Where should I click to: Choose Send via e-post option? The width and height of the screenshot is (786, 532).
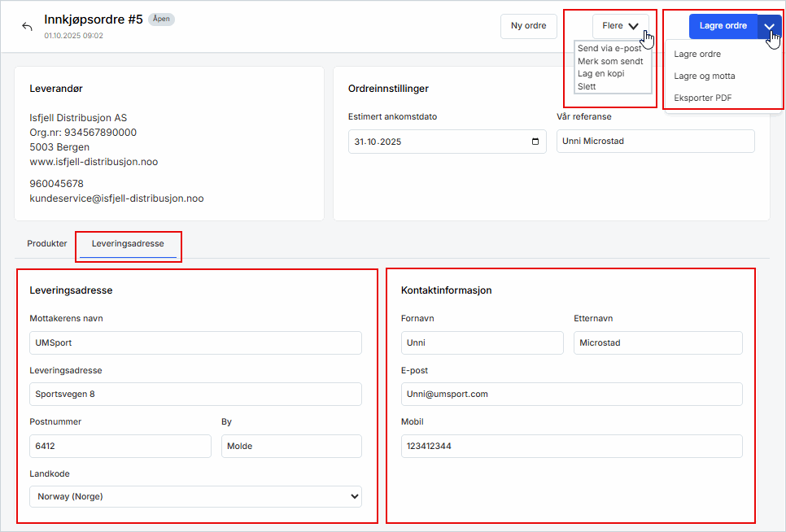click(609, 49)
